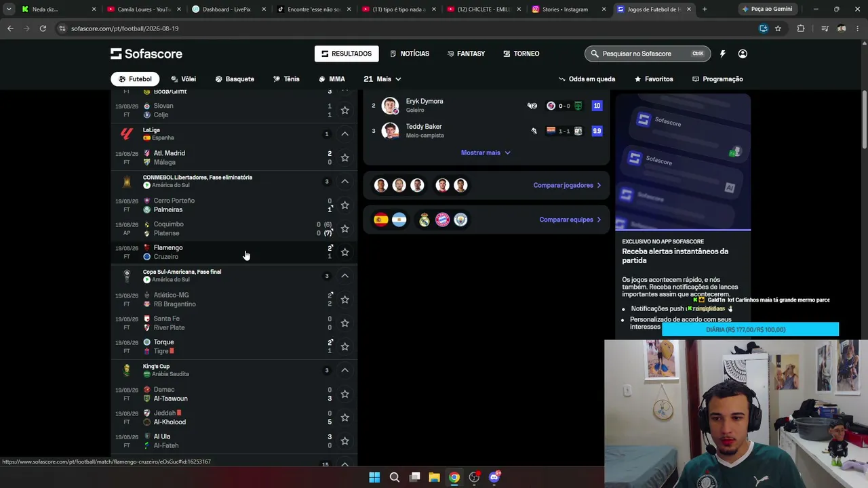This screenshot has height=488, width=868.
Task: Open the Fantasy menu
Action: pyautogui.click(x=466, y=54)
